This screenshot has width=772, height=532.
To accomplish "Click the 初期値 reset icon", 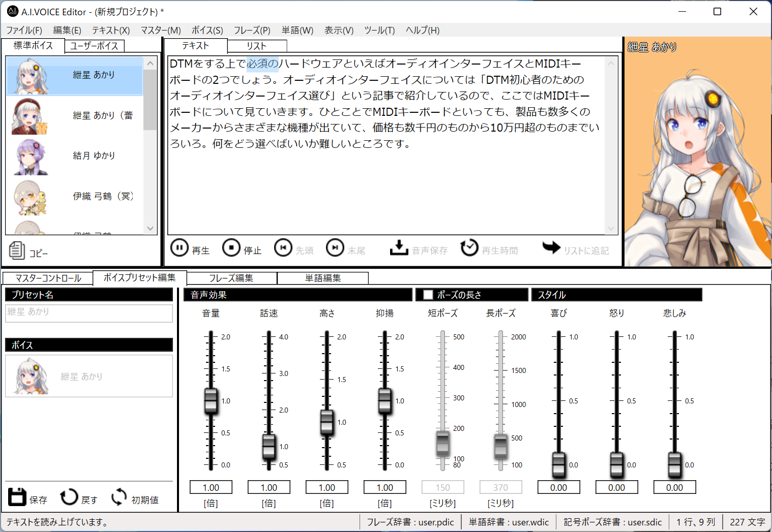I will [119, 496].
